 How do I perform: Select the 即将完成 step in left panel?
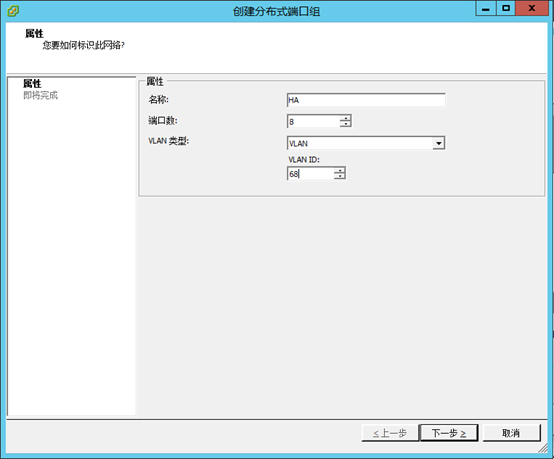40,95
